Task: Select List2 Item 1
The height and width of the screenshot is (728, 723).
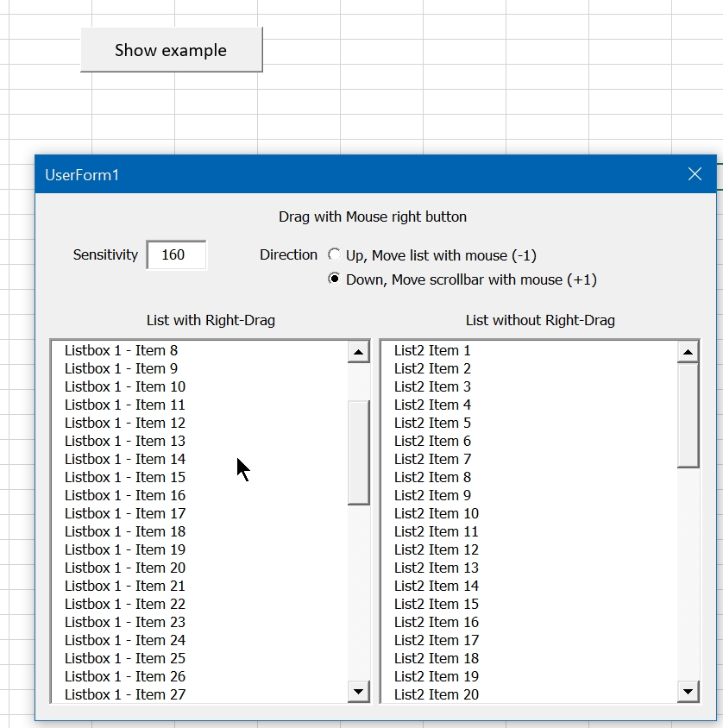Action: [x=432, y=351]
